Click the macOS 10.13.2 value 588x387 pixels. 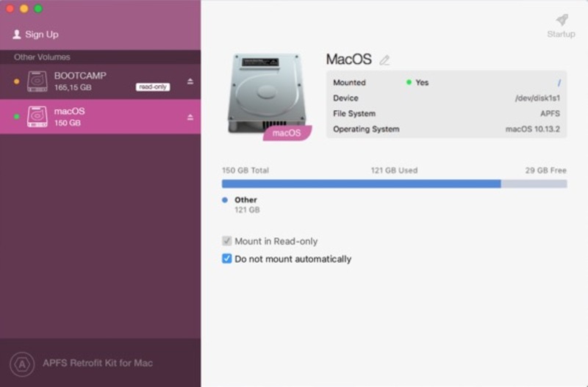[532, 129]
